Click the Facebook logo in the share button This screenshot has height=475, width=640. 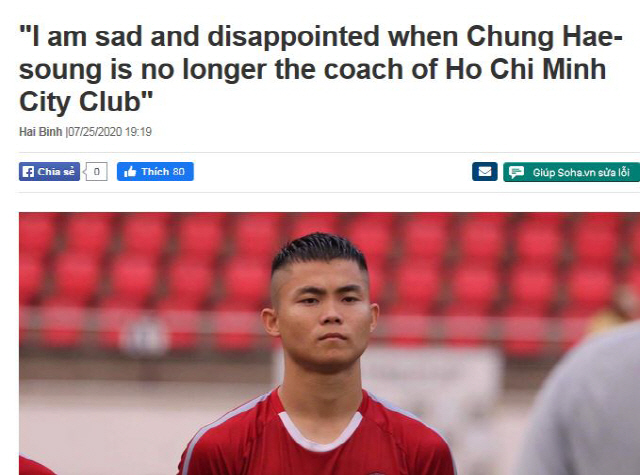tap(28, 172)
